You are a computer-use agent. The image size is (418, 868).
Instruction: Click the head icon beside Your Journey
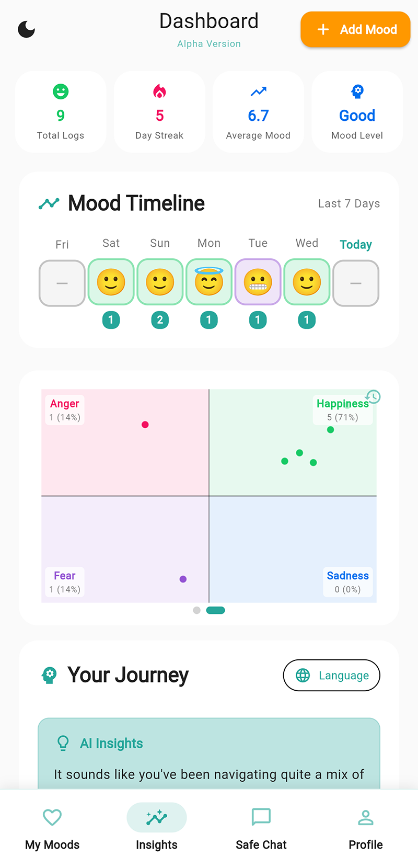49,675
